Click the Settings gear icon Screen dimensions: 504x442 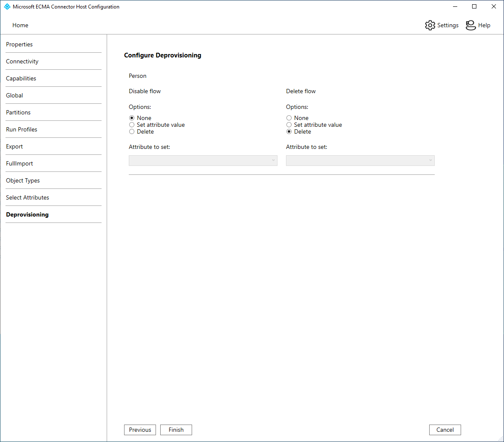[430, 25]
